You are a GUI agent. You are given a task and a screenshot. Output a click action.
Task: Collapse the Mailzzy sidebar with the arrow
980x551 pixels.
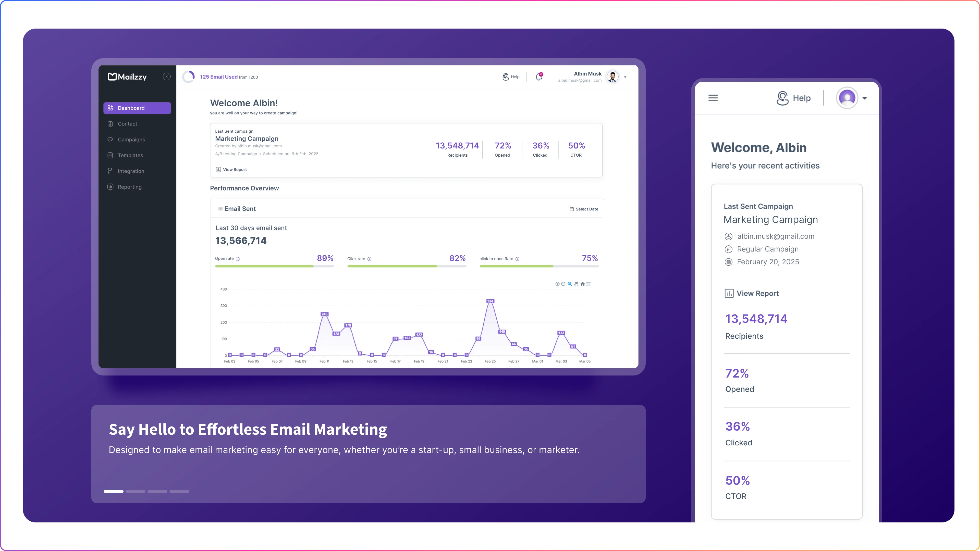pos(167,77)
